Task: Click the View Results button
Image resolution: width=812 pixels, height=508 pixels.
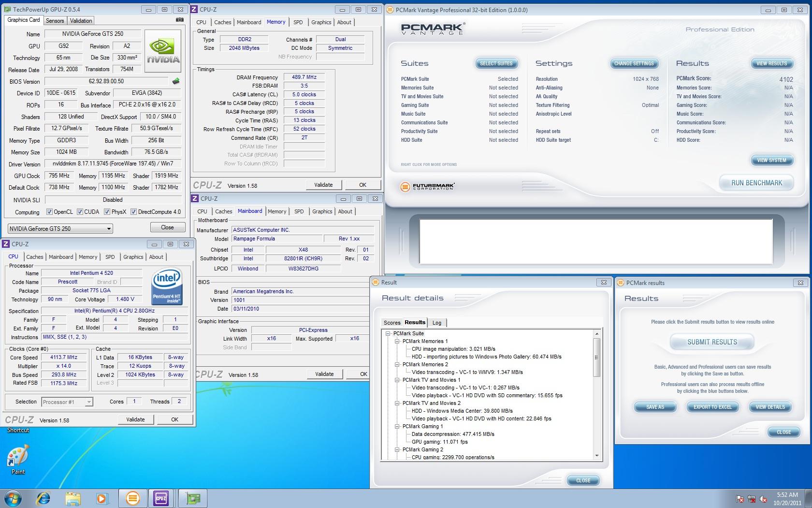Action: click(771, 63)
